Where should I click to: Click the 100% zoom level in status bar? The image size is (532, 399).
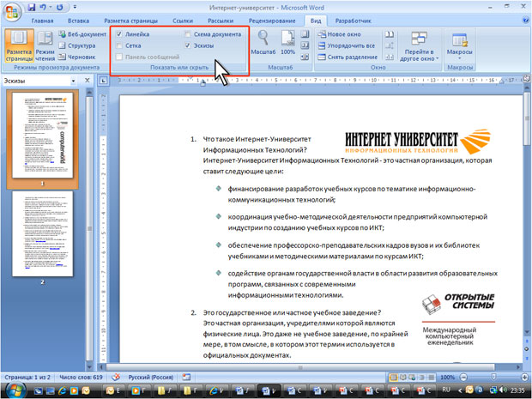pos(448,378)
